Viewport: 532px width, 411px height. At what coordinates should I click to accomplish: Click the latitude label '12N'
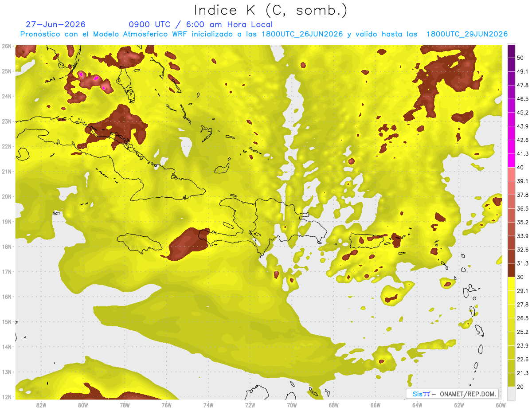7,397
